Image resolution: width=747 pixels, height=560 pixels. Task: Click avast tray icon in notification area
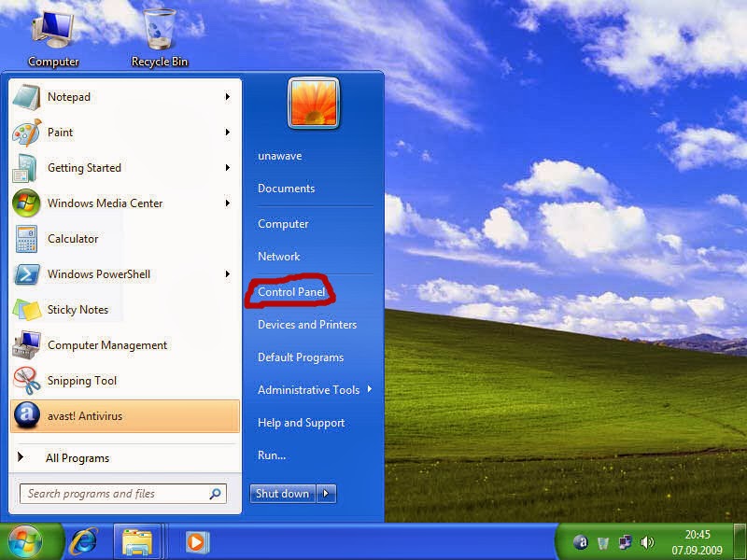(580, 542)
